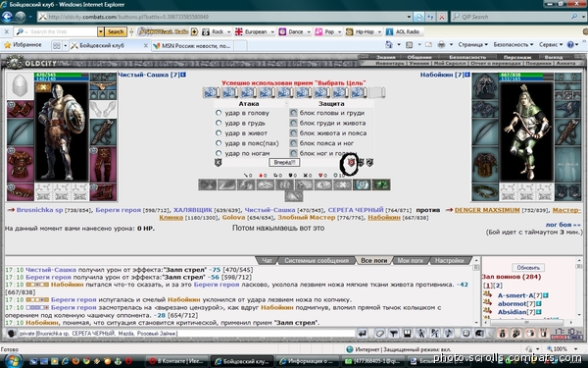
Task: Click the smiley face icon in chat toolbar
Action: (x=465, y=333)
